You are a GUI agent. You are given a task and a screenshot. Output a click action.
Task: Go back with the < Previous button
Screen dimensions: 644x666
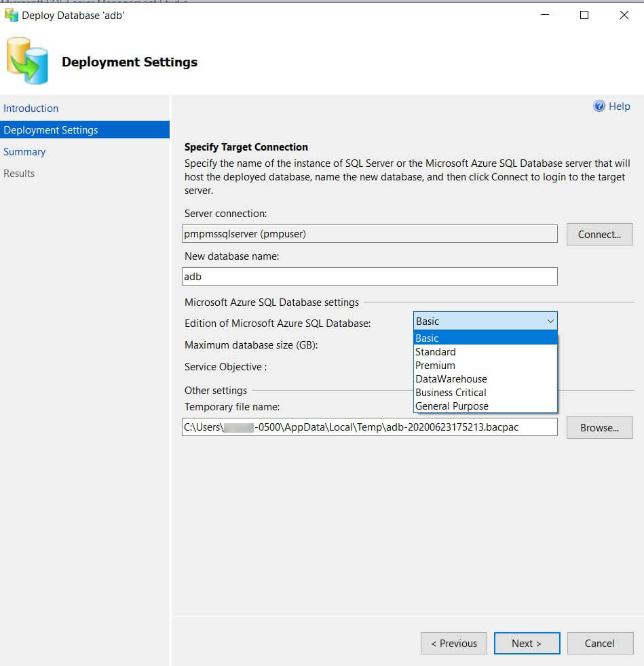click(454, 644)
